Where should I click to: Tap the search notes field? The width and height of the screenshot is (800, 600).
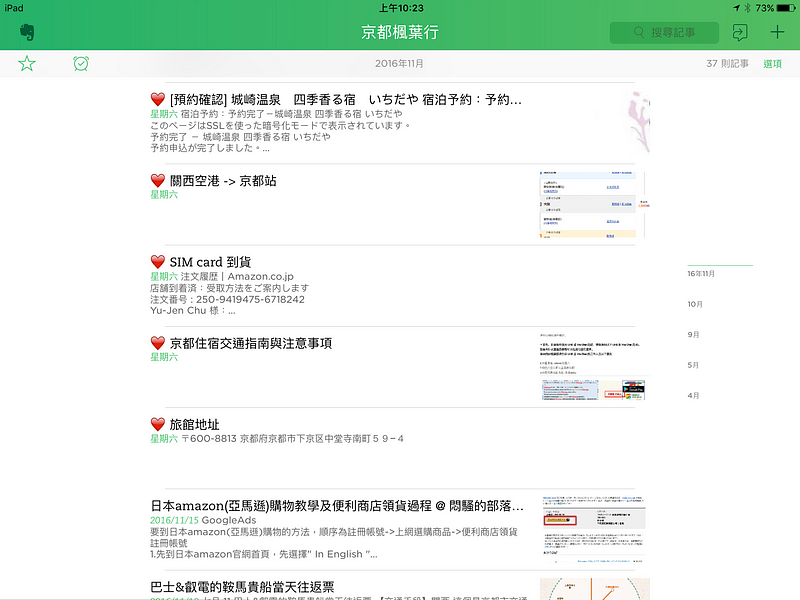tap(665, 33)
